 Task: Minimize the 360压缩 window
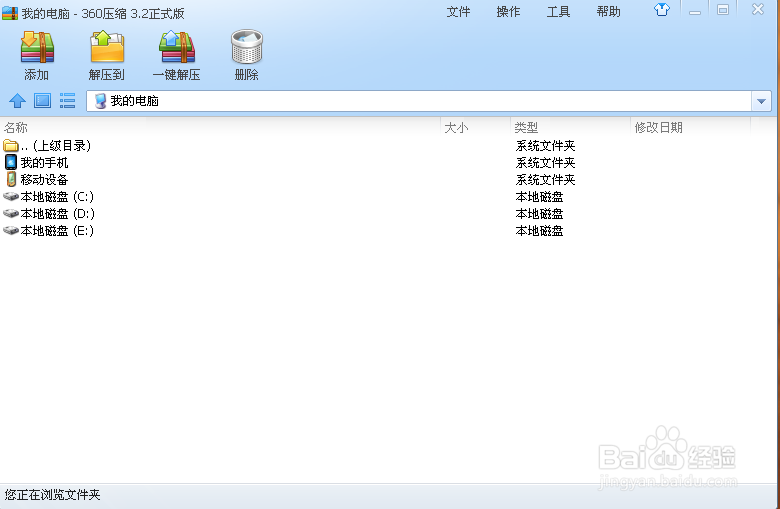click(695, 10)
